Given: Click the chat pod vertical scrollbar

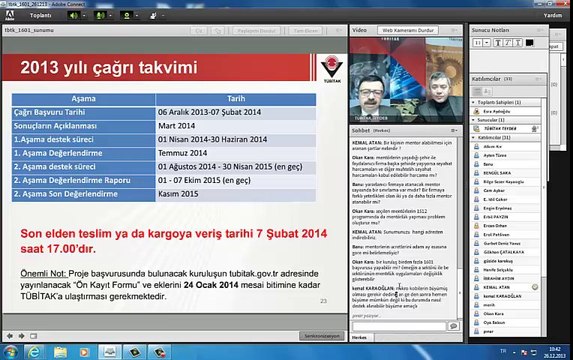Looking at the screenshot, I should [459, 227].
